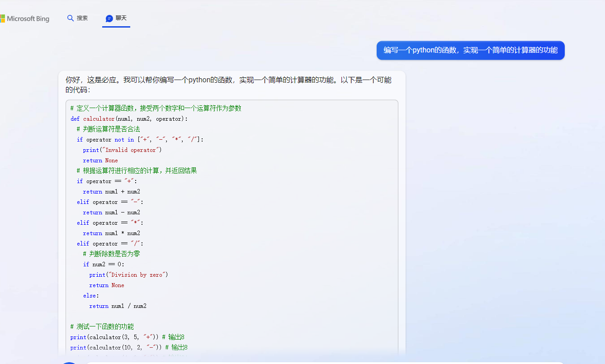Screen dimensions: 605x364
Task: Click the def calculator(num1, num2, operator) line
Action: coord(129,119)
